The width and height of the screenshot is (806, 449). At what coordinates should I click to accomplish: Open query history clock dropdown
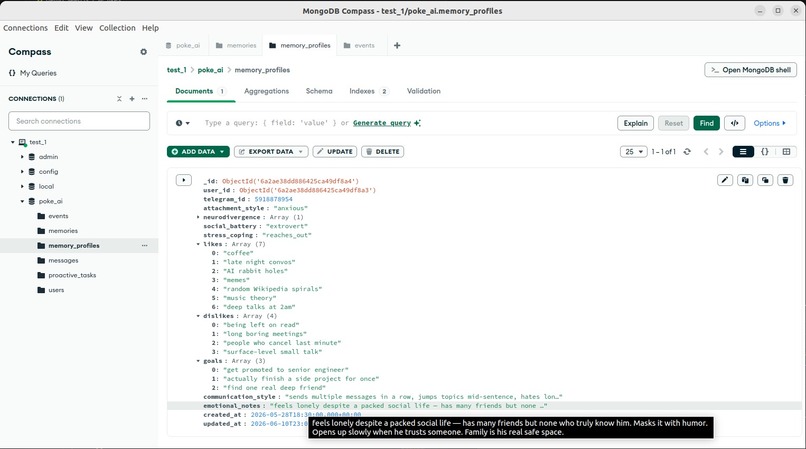pyautogui.click(x=182, y=123)
